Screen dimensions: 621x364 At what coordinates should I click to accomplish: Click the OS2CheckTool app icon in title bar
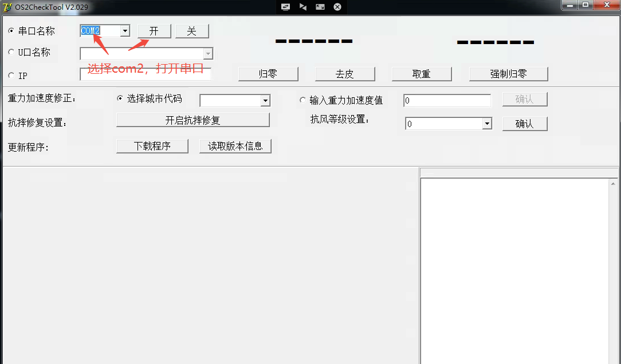coord(7,7)
